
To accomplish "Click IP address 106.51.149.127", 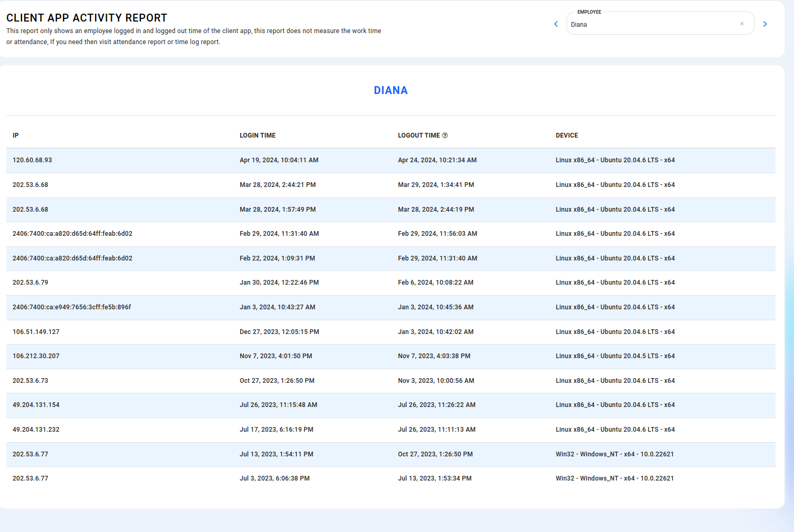I will [36, 332].
